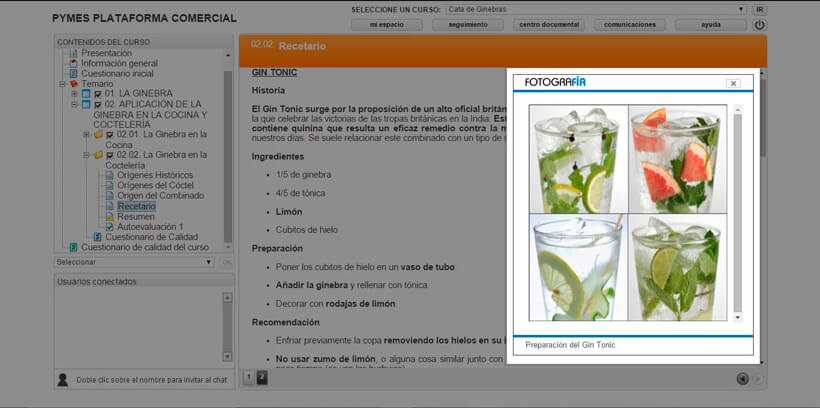Click the green check icon of Autoevaluación 1
This screenshot has height=408, width=820.
(x=109, y=226)
